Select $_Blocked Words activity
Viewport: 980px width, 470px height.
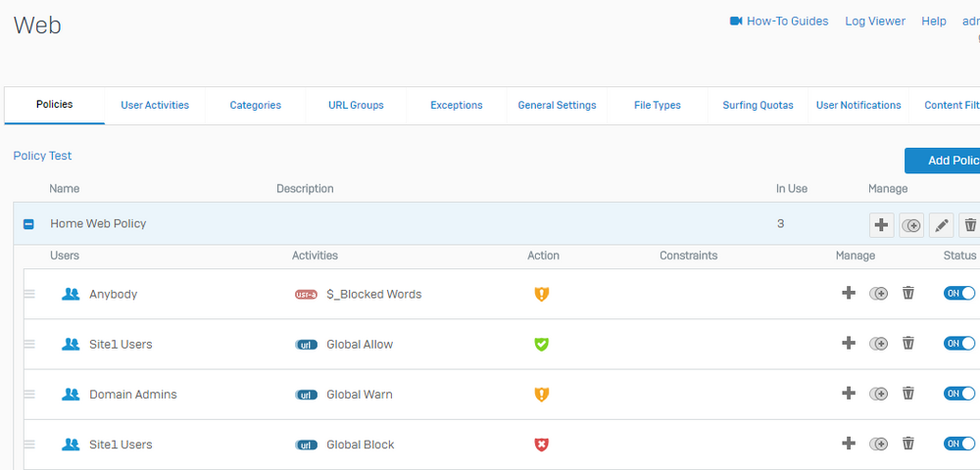[x=374, y=294]
